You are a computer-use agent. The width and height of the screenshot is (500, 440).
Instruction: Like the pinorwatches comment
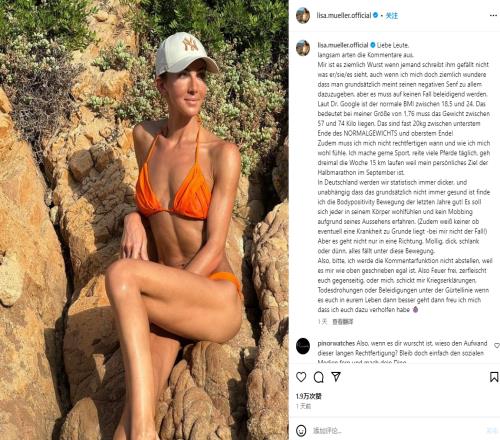(x=497, y=346)
